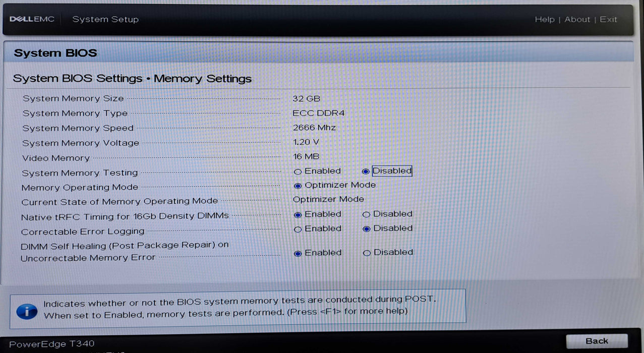Disable Native tRFC Timing for 16Gb DIMMs

tap(367, 214)
